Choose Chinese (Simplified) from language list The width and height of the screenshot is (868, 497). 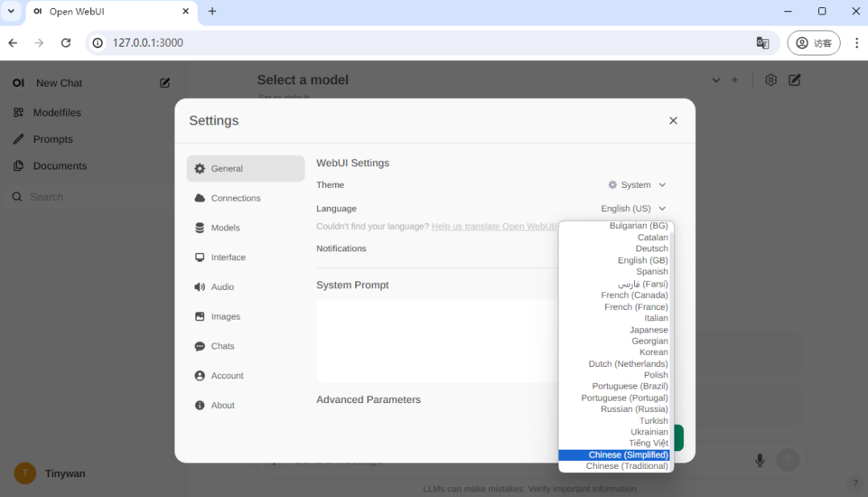[x=628, y=455]
